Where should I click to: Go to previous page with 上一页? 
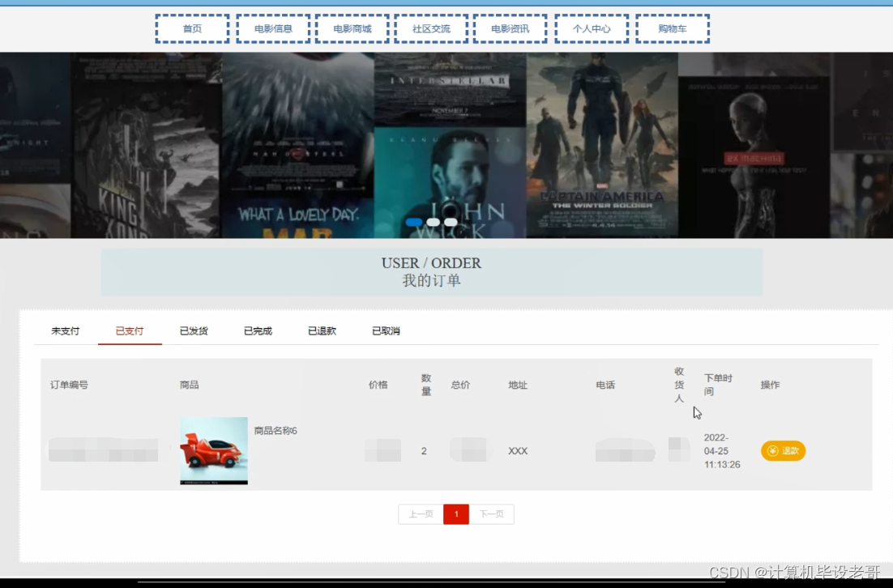point(421,514)
